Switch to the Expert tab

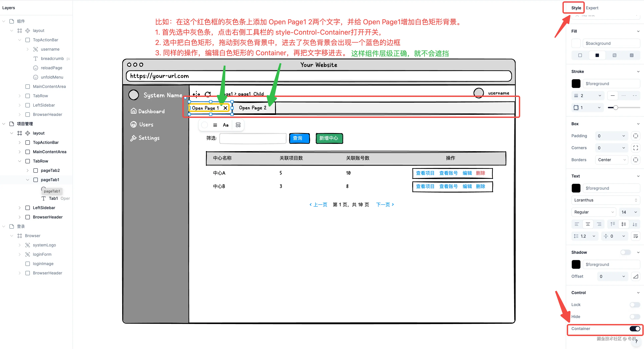pos(592,8)
